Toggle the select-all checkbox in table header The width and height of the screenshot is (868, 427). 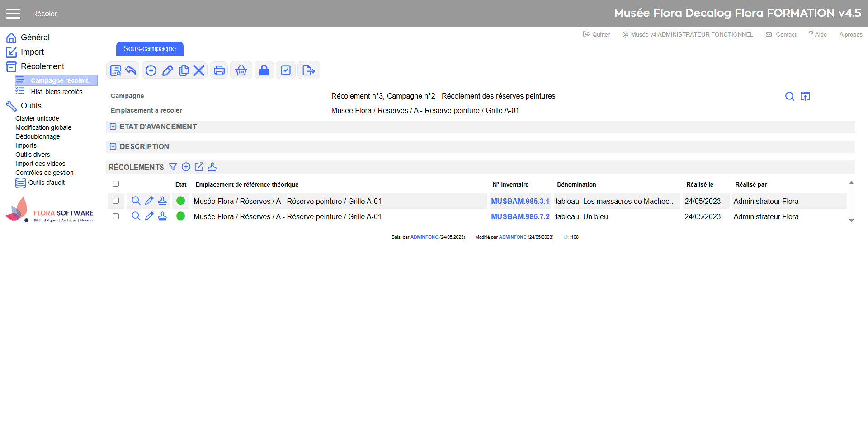click(116, 184)
